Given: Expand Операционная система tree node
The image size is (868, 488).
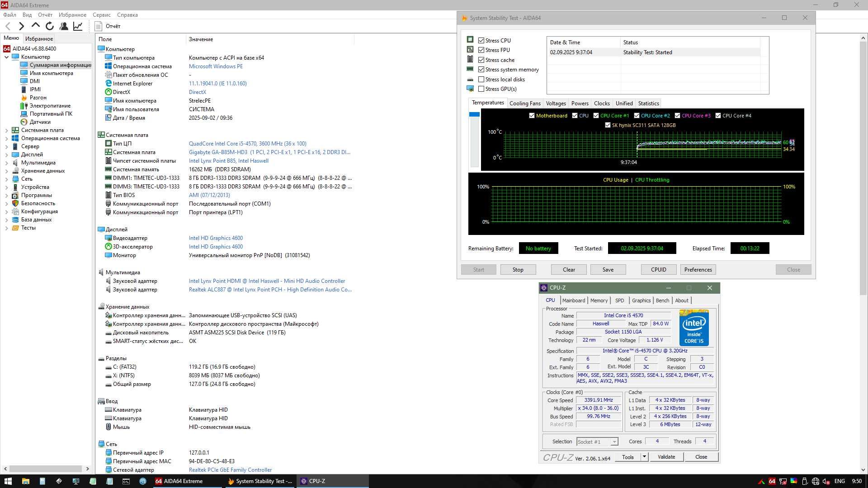Looking at the screenshot, I should click(6, 138).
